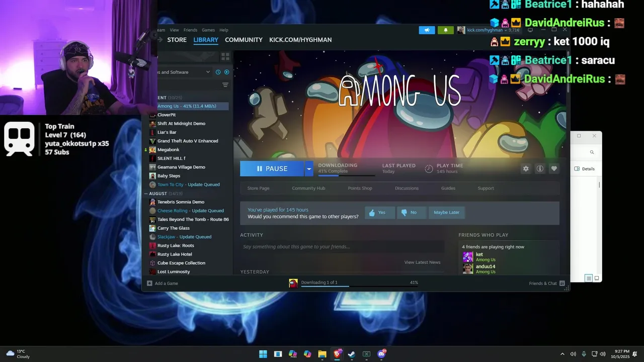Open the weather widget showing 13°C Cloudy
The image size is (644, 362).
[x=18, y=354]
